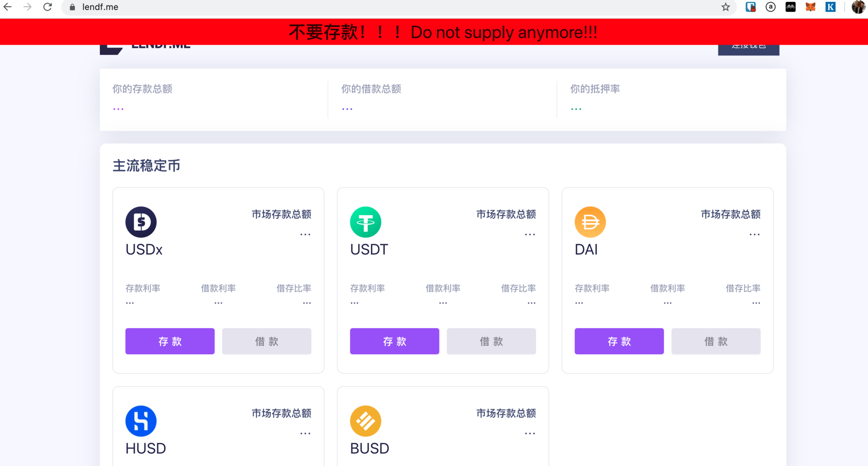Click the browser forward arrow

point(28,7)
